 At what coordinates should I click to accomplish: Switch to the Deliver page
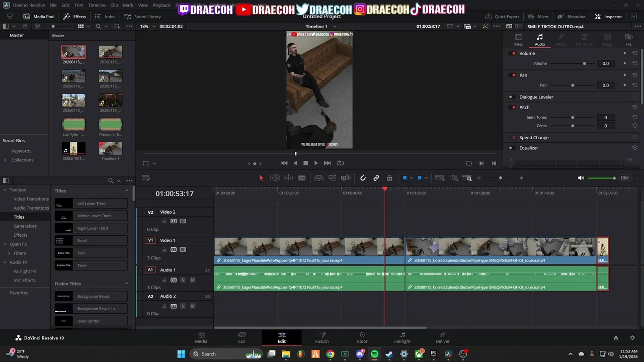coord(443,338)
